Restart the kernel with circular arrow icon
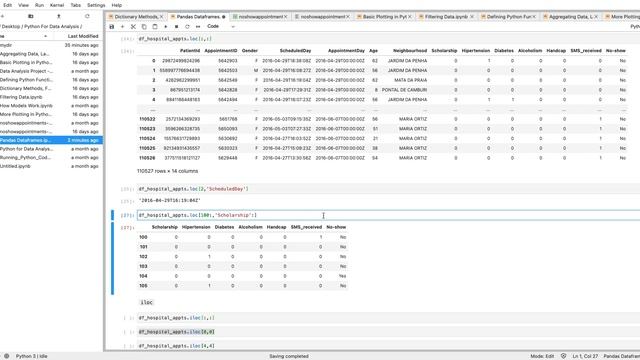This screenshot has height=360, width=640. click(x=187, y=27)
